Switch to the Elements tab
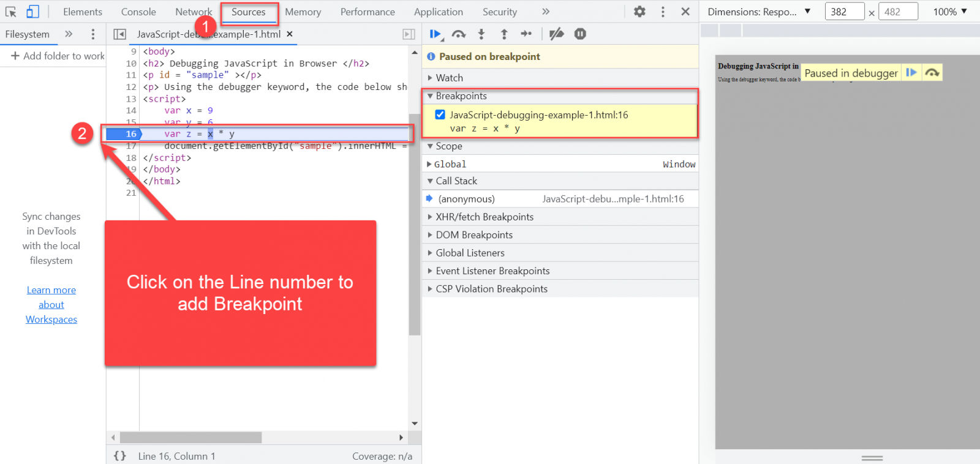Image resolution: width=980 pixels, height=464 pixels. click(83, 12)
